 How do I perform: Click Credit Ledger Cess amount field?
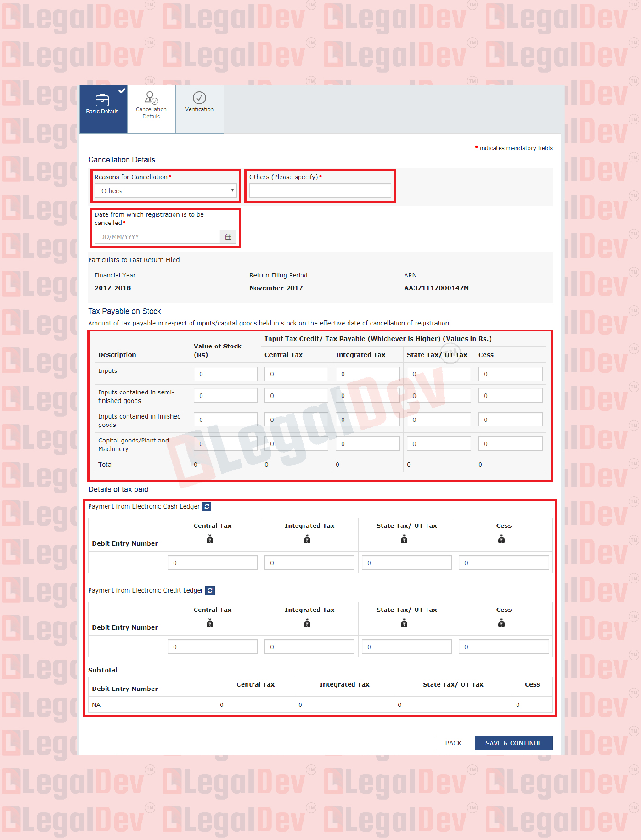pyautogui.click(x=504, y=647)
